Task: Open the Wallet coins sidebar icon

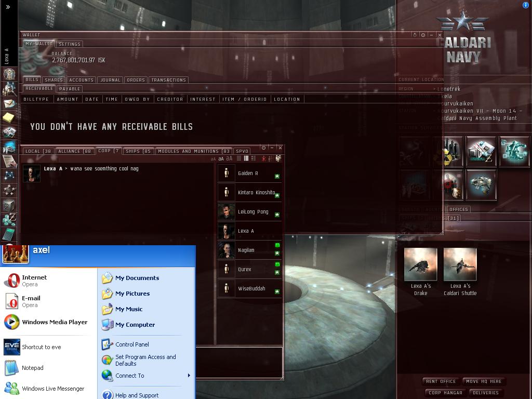Action: click(9, 220)
